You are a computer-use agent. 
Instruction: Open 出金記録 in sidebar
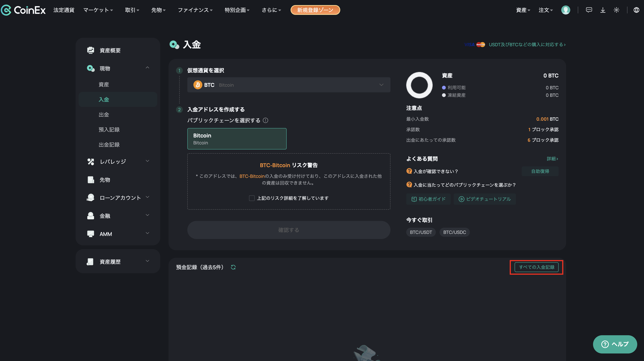109,145
